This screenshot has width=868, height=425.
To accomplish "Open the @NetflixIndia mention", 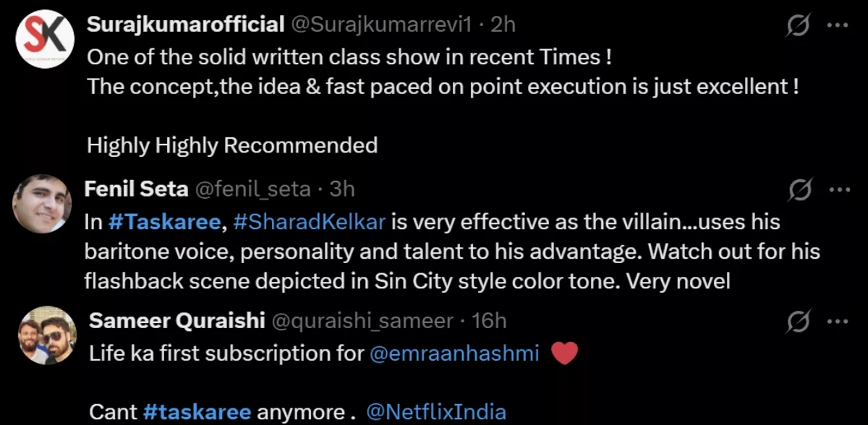I will (436, 412).
